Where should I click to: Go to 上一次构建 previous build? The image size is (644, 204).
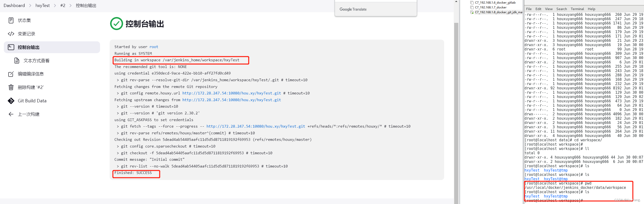tap(52, 114)
